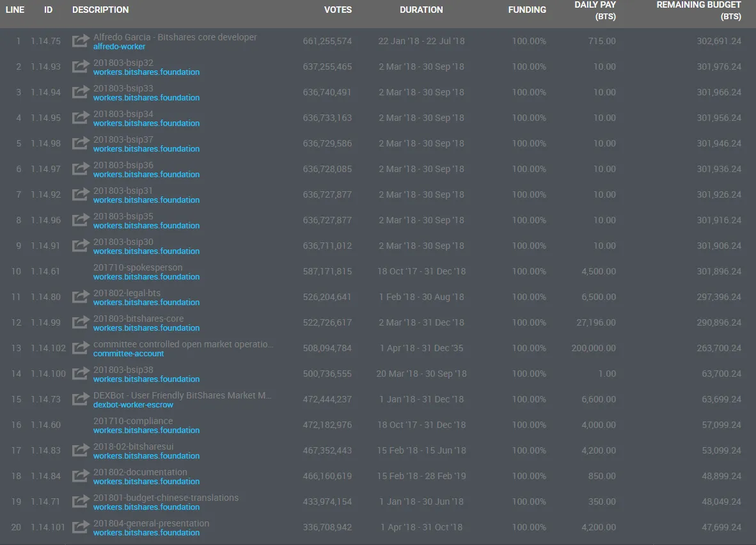
Task: Click votes value 508,094,784
Action: (327, 348)
